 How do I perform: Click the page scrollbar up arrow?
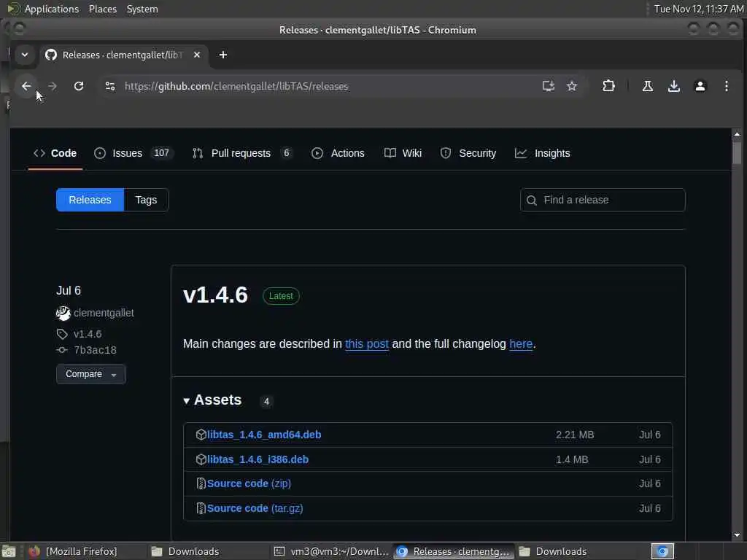(x=737, y=135)
